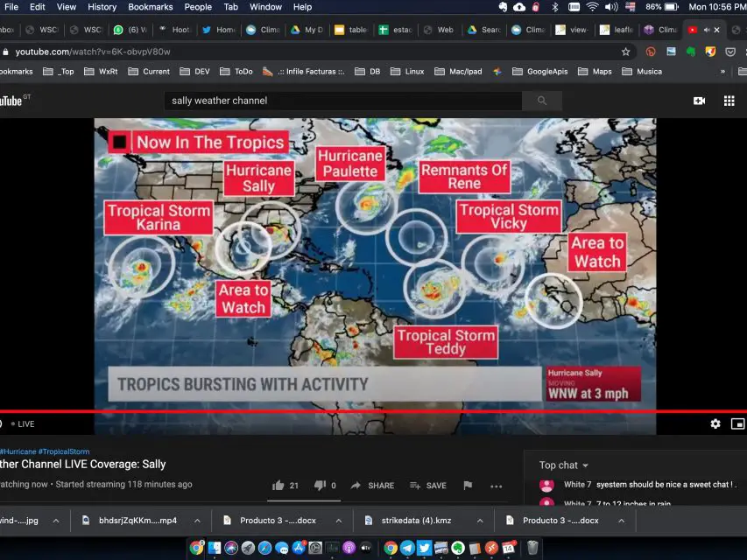Open the Bookmarks menu in menu bar

151,7
